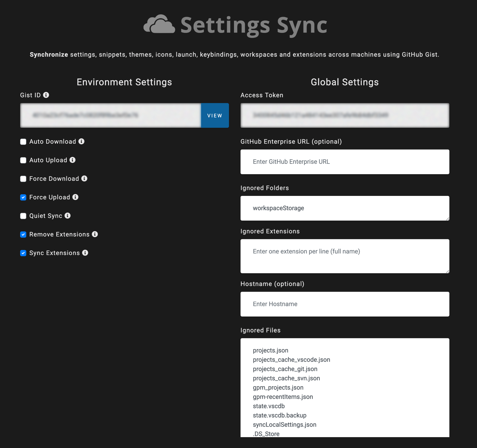Disable the Force Upload checkbox

coord(23,197)
